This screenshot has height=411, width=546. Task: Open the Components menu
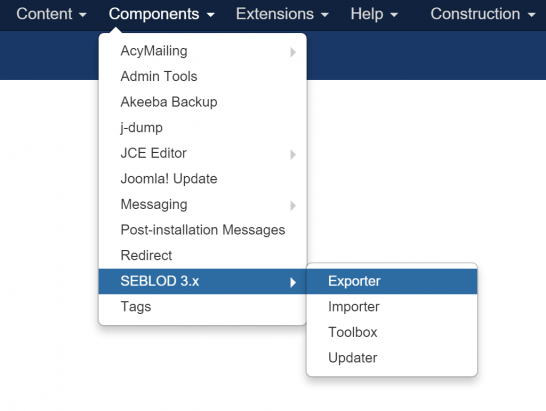(x=162, y=14)
